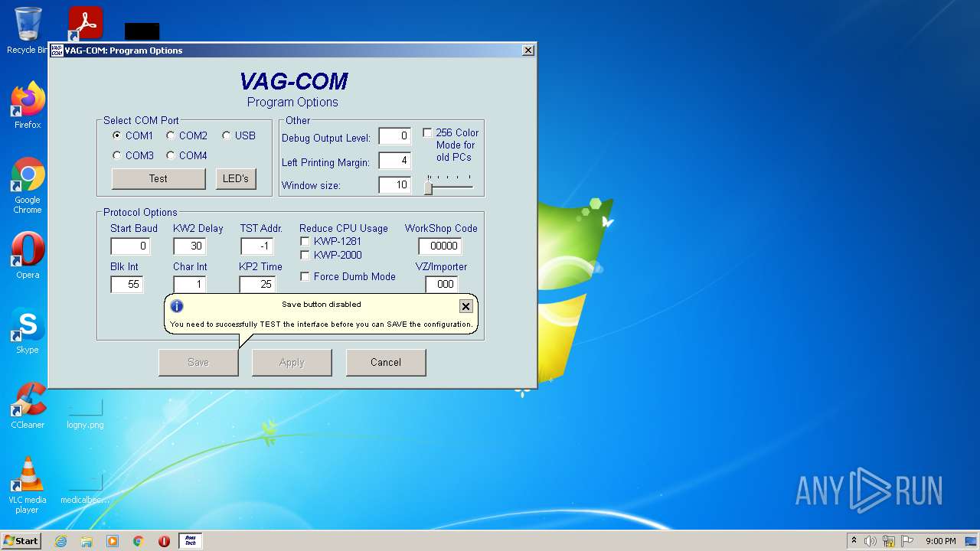Click the Left Printing Margin field
This screenshot has height=551, width=980.
[x=395, y=161]
